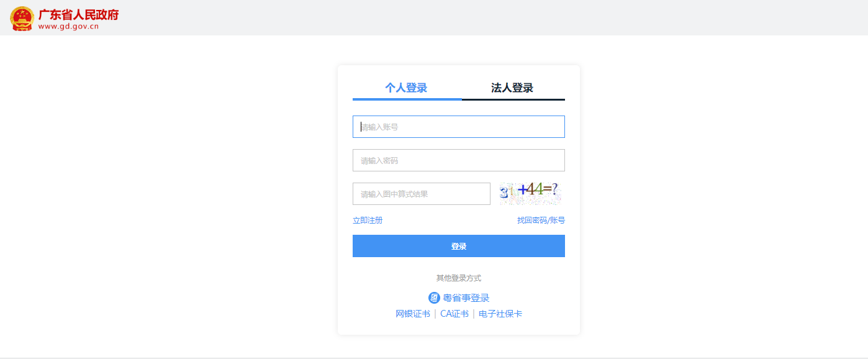Open the 电子社保卡 login method
The height and width of the screenshot is (359, 868).
point(500,314)
